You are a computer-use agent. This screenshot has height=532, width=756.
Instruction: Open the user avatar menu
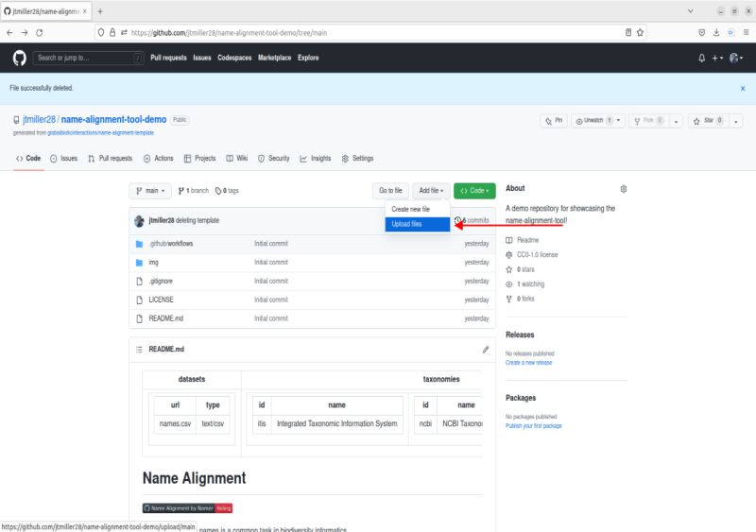pos(736,58)
